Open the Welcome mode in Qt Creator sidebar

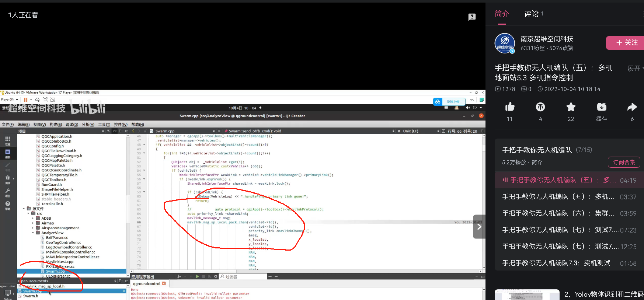(x=8, y=140)
